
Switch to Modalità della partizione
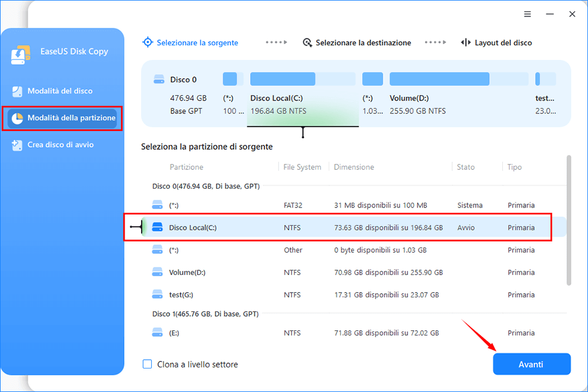(63, 118)
